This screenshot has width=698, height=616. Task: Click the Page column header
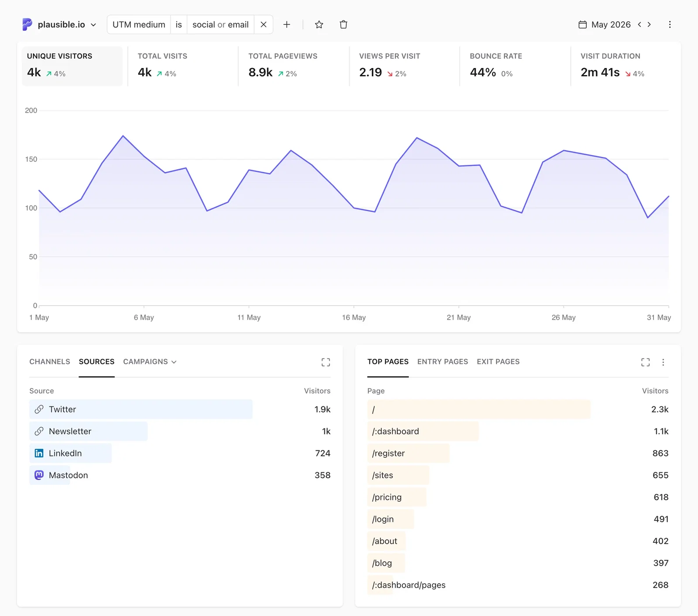tap(376, 391)
